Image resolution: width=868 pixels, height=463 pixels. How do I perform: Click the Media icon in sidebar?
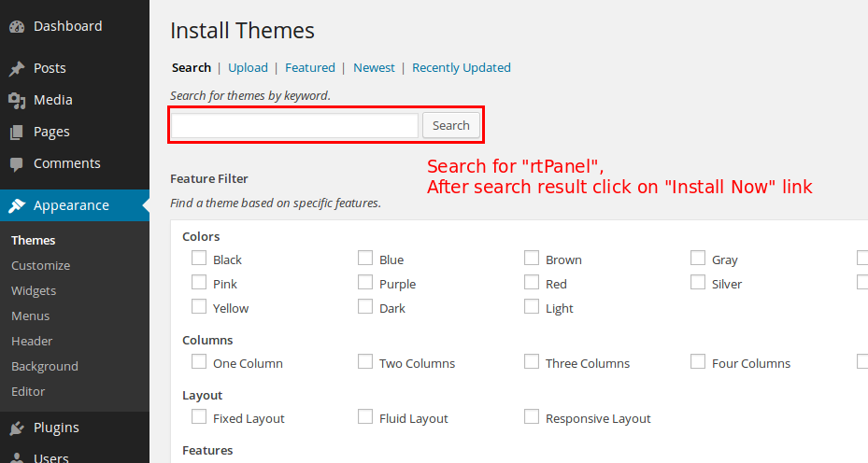click(x=17, y=100)
